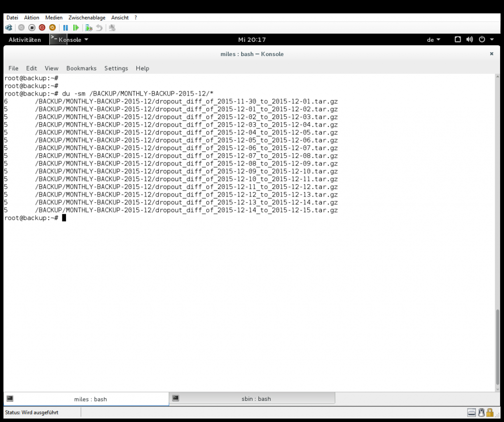Revert the VM using the undo arrow icon

[99, 28]
